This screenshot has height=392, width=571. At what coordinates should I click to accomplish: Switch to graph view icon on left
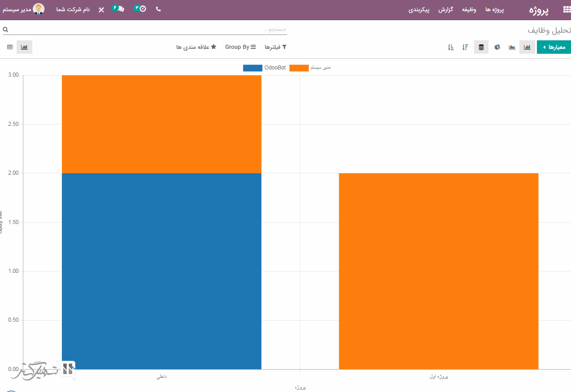pos(24,47)
